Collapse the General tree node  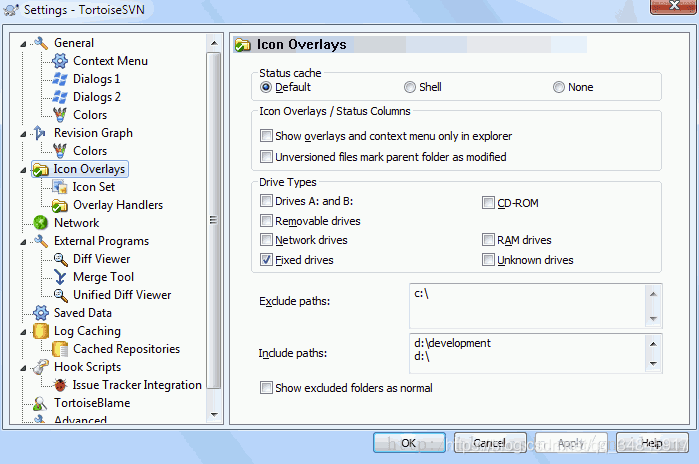(23, 44)
